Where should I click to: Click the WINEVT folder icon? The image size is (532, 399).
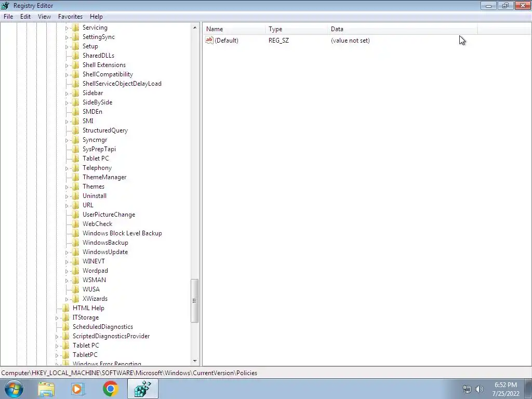[76, 261]
